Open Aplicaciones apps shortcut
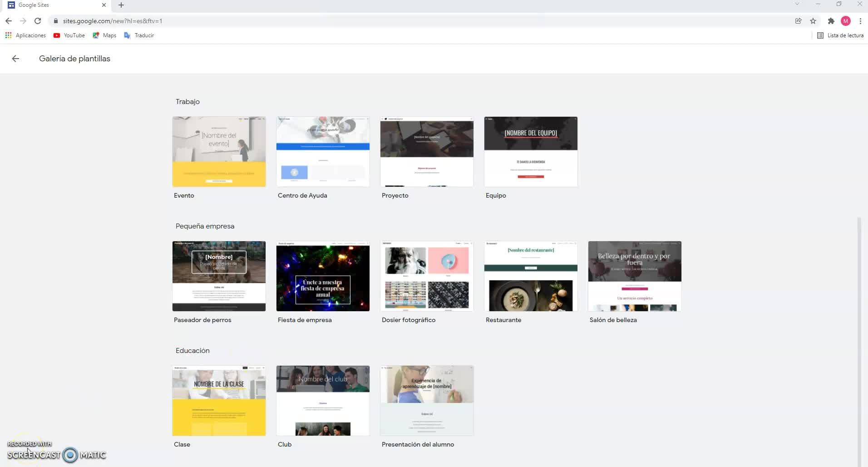 25,35
